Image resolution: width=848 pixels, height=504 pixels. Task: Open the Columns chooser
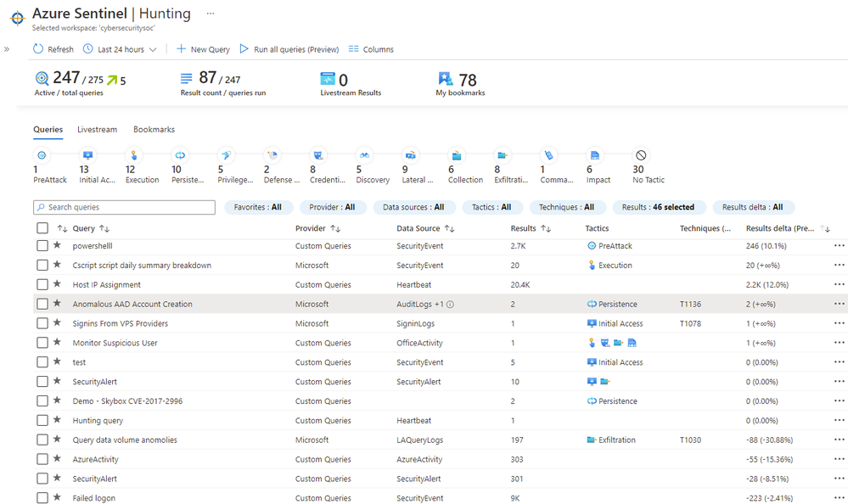coord(371,49)
